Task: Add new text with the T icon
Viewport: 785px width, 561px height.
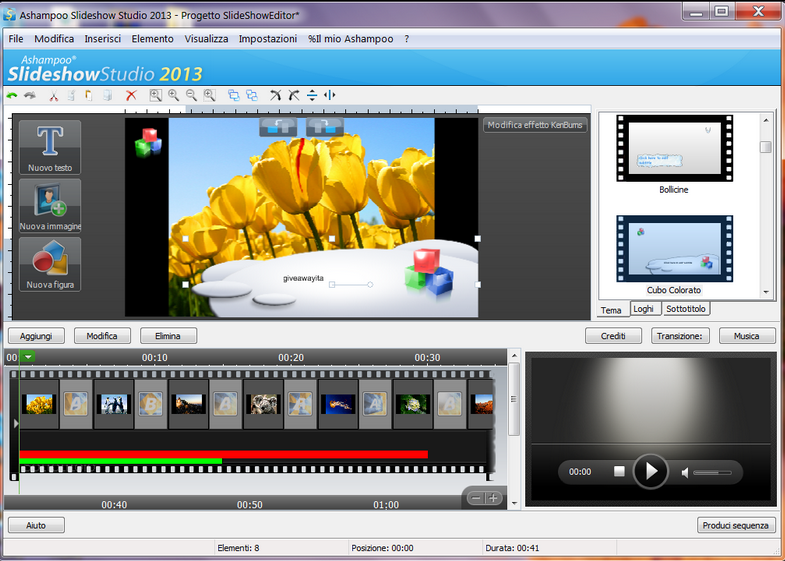Action: [x=50, y=147]
